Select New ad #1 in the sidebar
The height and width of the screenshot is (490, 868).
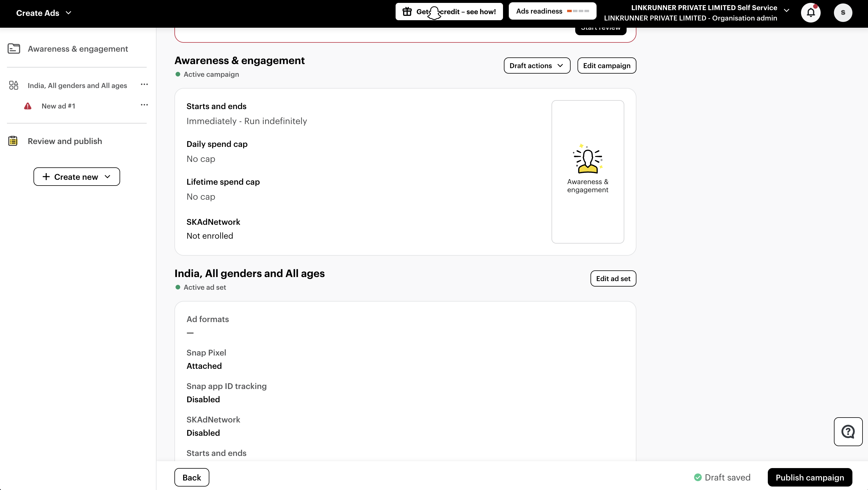tap(58, 106)
